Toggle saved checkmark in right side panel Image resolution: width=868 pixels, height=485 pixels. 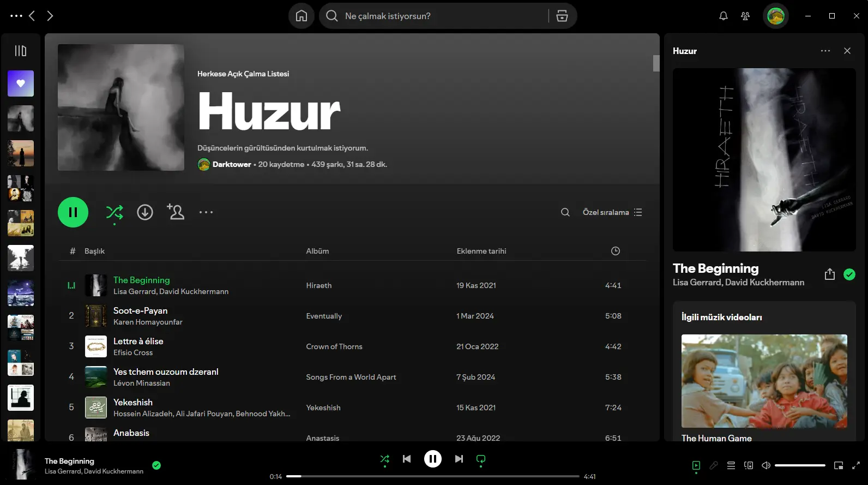(x=849, y=274)
